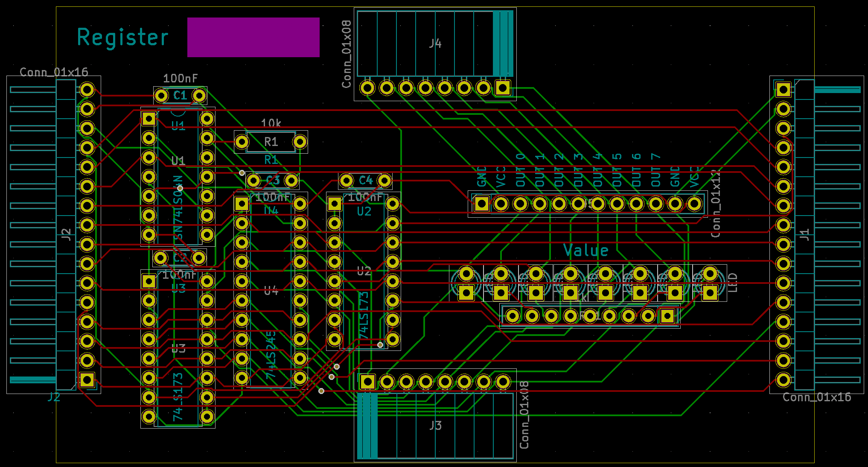Select the square pin 1 pad of U1
Image resolution: width=868 pixels, height=467 pixels.
pos(149,119)
